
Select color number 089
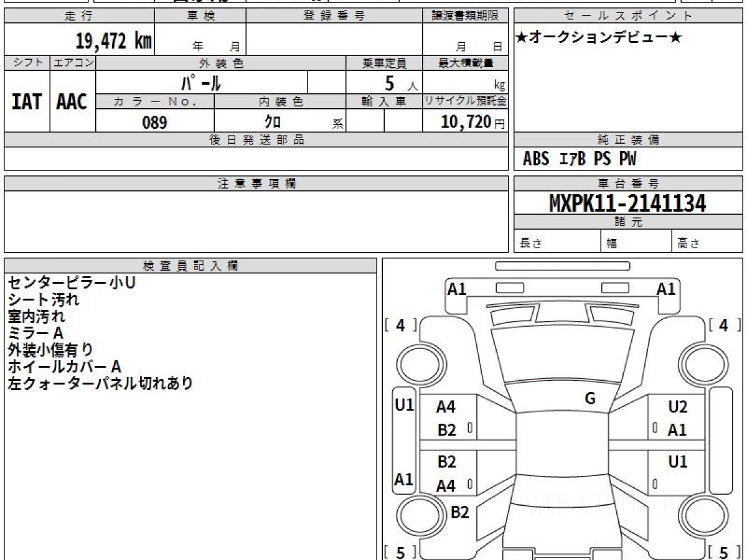click(155, 122)
